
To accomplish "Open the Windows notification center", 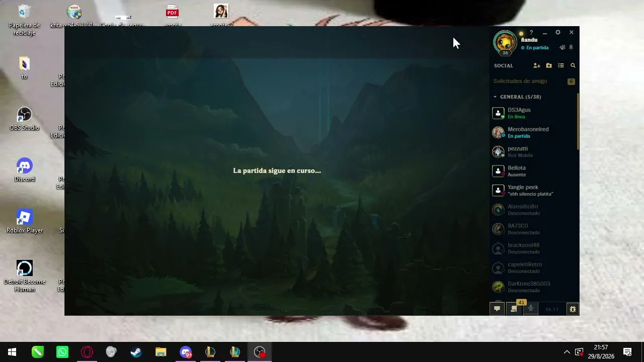I will (x=627, y=352).
